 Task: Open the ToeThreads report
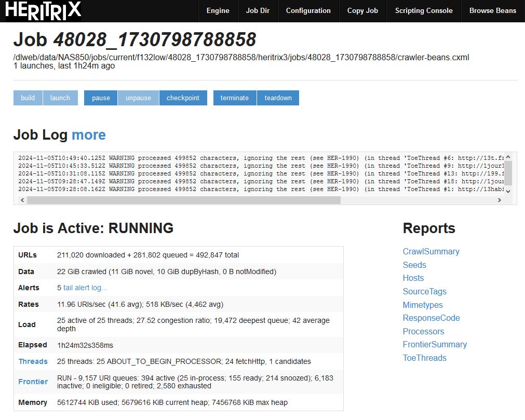coord(425,358)
